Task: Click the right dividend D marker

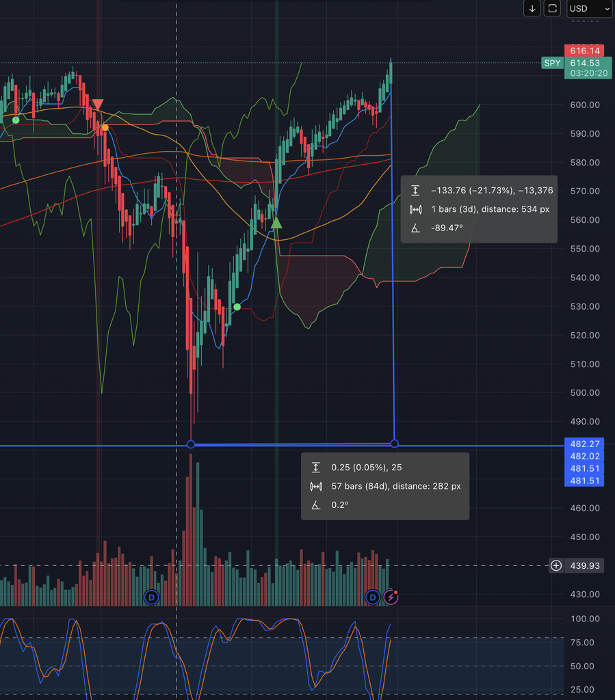Action: (x=373, y=597)
